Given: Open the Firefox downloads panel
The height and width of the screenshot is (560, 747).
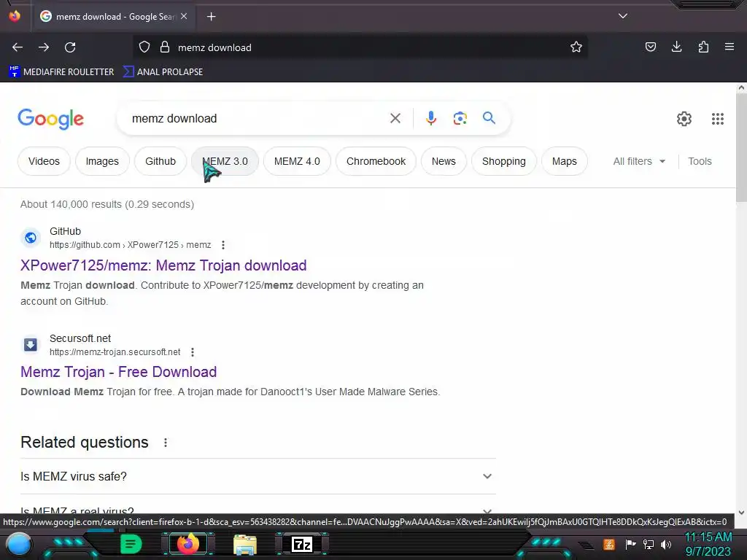Looking at the screenshot, I should click(x=676, y=47).
